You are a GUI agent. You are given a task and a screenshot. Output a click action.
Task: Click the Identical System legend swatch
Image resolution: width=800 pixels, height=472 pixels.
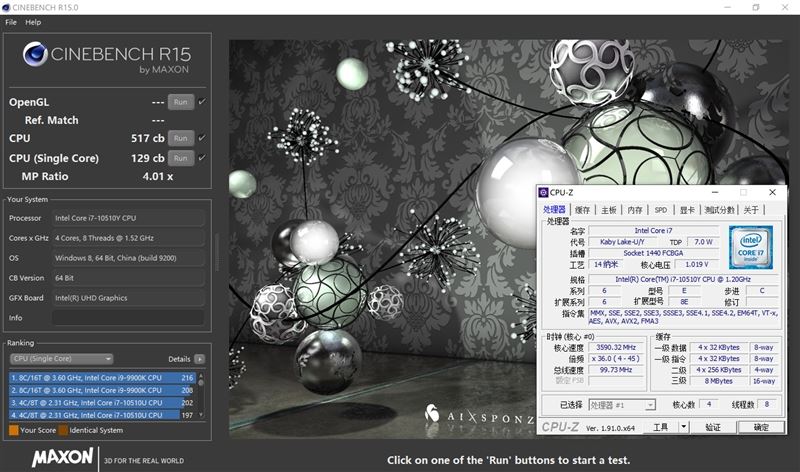pos(63,430)
